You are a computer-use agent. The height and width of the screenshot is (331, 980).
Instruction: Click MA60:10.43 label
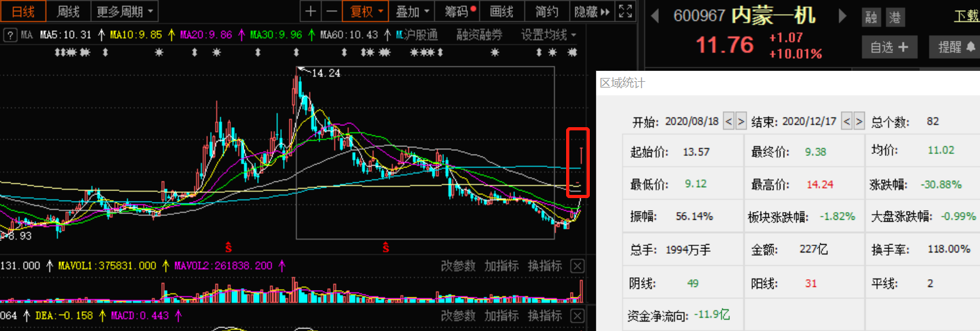pyautogui.click(x=349, y=35)
